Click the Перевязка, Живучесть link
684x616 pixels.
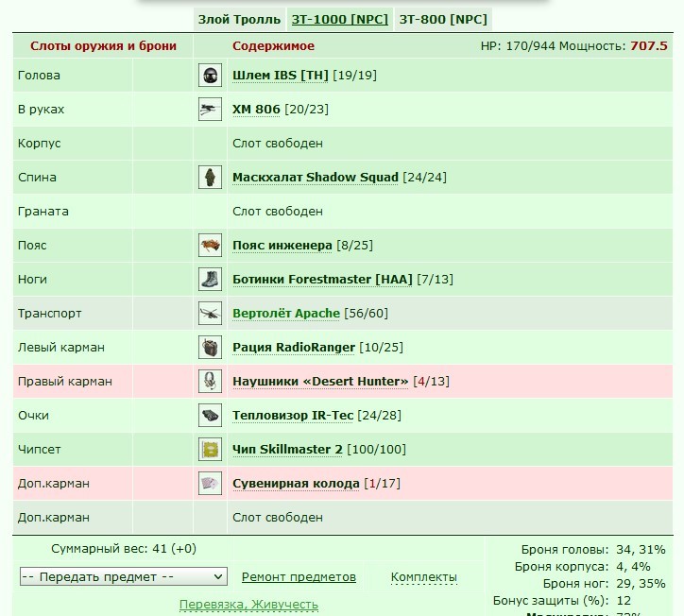pos(248,605)
